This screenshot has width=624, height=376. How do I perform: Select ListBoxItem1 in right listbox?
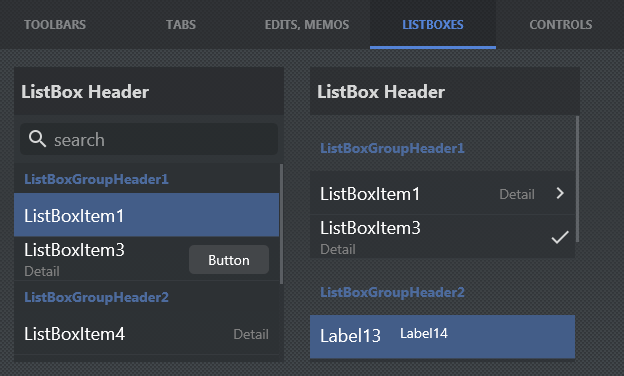click(x=443, y=193)
